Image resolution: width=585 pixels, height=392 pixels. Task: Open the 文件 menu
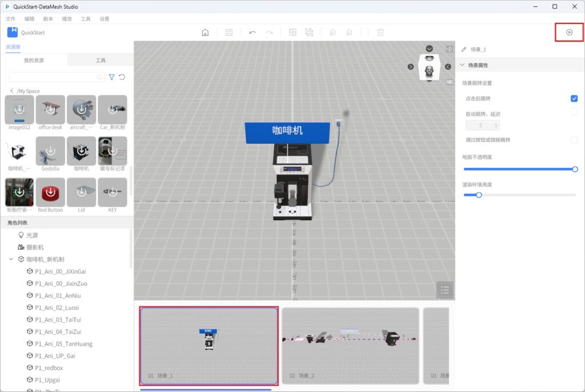coord(10,19)
